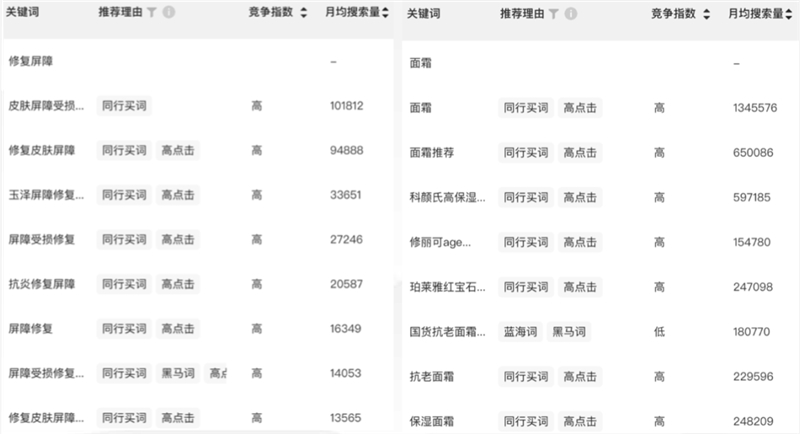Select the keyword 修复皮肤屏障 with volume 94888
Viewport: 800px width, 434px height.
click(x=42, y=150)
